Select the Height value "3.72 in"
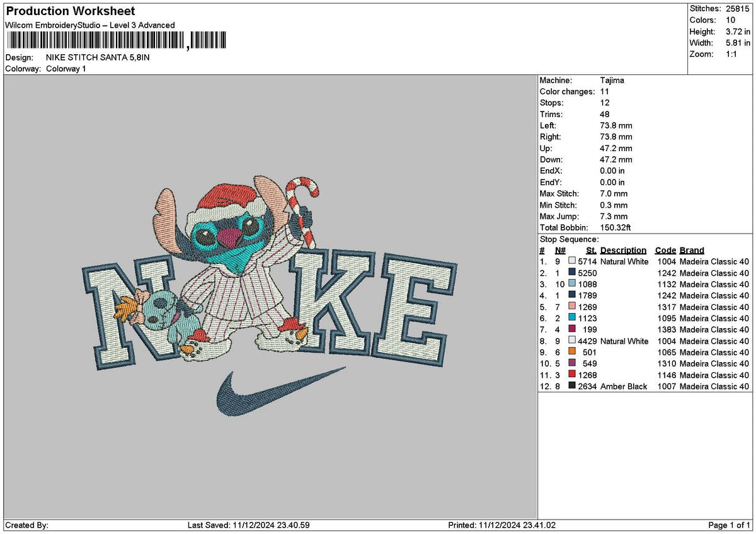Screen dimensions: 756x534 (x=738, y=31)
